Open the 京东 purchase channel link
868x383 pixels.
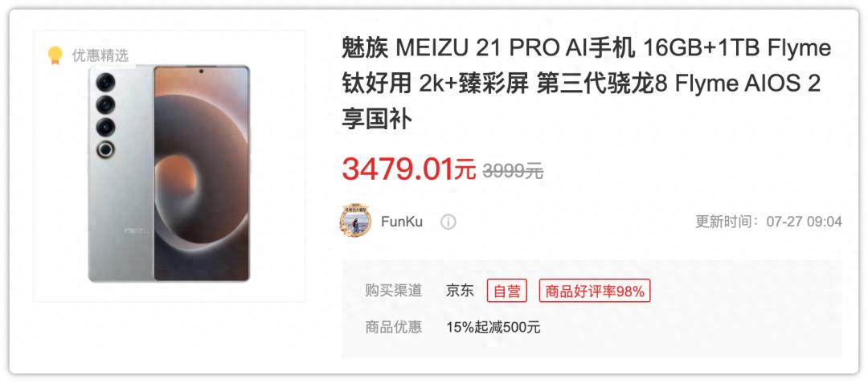460,291
